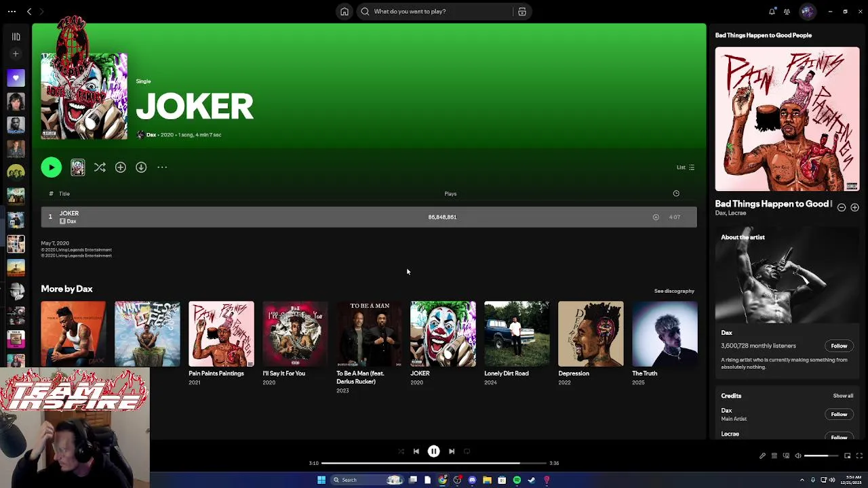The width and height of the screenshot is (868, 488).
Task: Open the Now Playing album cover
Action: [x=787, y=119]
